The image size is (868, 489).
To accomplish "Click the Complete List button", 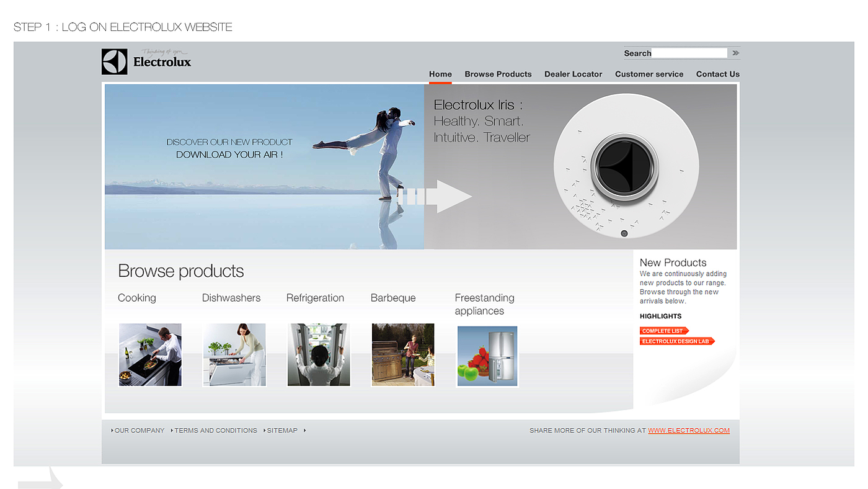I will click(664, 331).
